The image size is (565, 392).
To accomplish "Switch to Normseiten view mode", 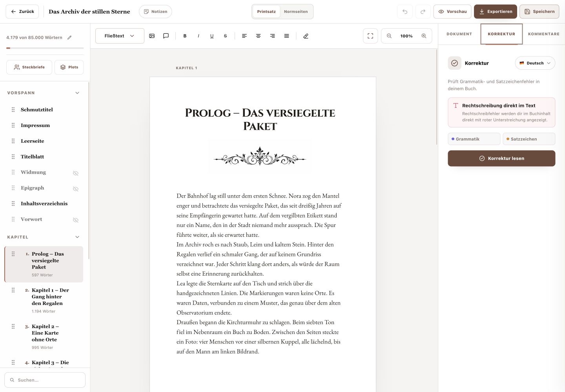I will pos(296,11).
